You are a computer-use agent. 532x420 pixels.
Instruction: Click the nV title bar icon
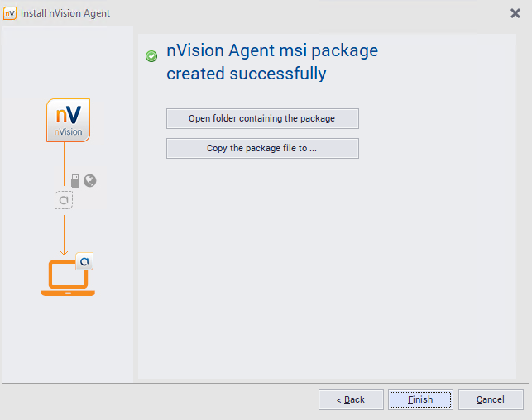(x=10, y=13)
